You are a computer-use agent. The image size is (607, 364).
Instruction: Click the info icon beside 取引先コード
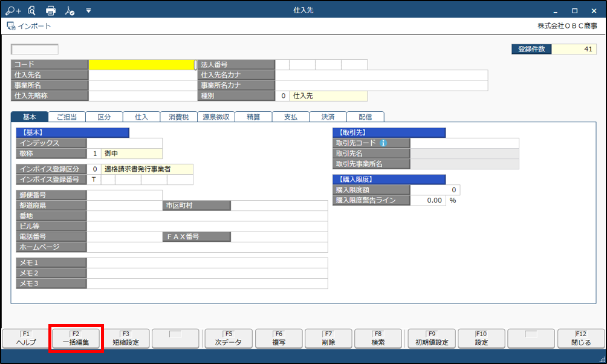pyautogui.click(x=383, y=143)
